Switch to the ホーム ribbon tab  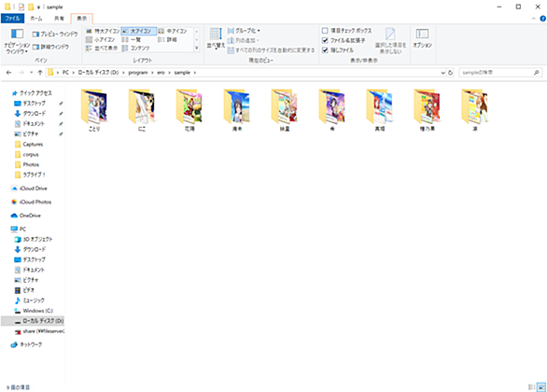pyautogui.click(x=36, y=19)
